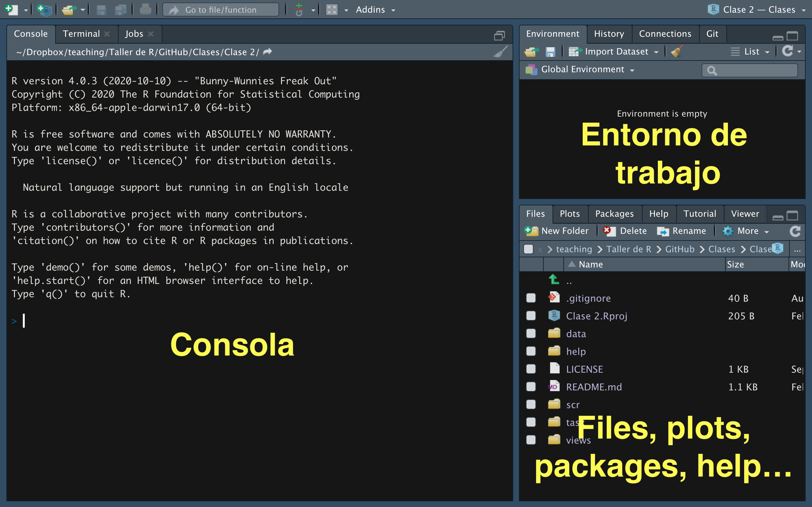Tick the checkbox for the data folder
812x507 pixels.
[531, 334]
